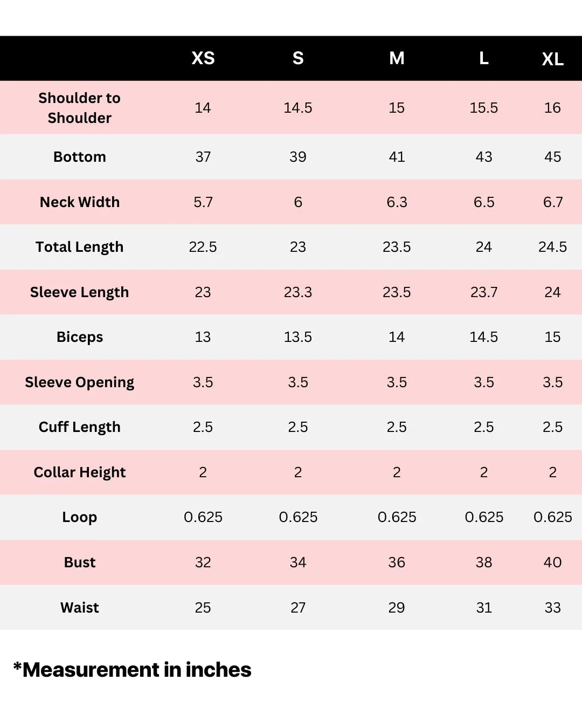The width and height of the screenshot is (582, 728).
Task: Click the Sleeve Opening row label
Action: click(x=80, y=382)
